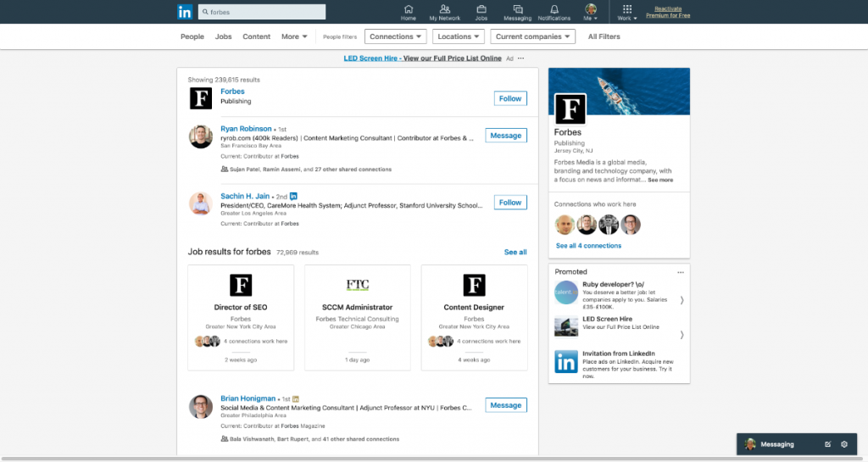Click the Ruby developer promoted ad title
Screen dimensions: 868x462
click(x=613, y=284)
